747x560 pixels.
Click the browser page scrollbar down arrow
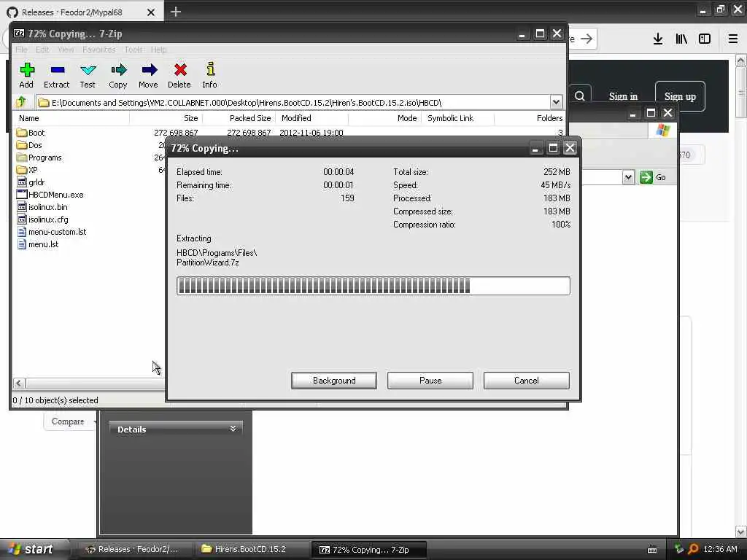(741, 532)
